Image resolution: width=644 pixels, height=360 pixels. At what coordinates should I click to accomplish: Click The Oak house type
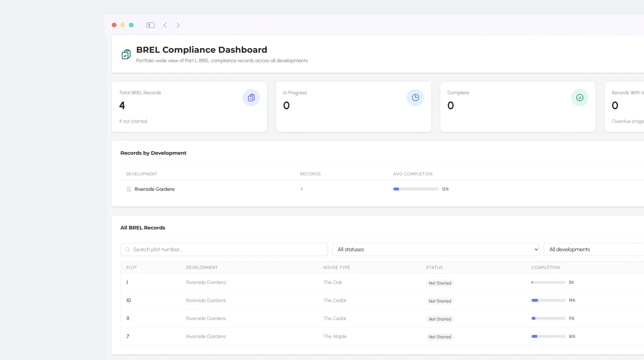[332, 282]
